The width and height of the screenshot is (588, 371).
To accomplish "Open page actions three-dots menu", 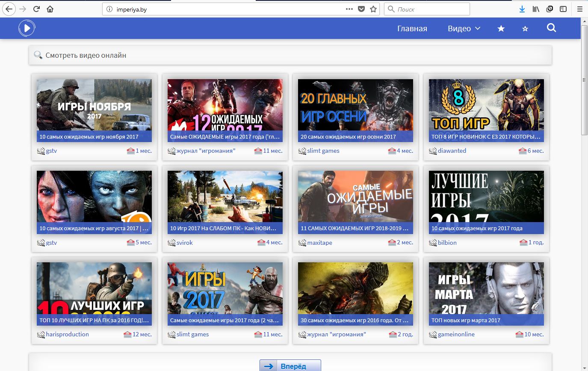I will (x=349, y=9).
